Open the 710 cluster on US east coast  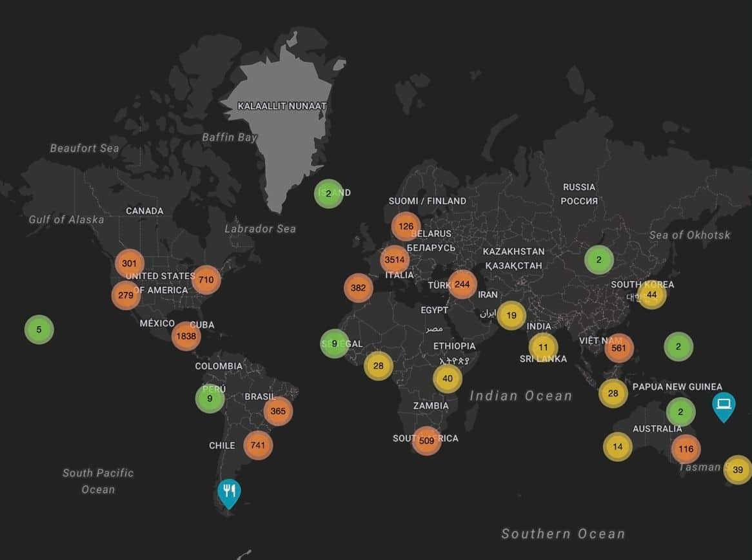pyautogui.click(x=206, y=280)
